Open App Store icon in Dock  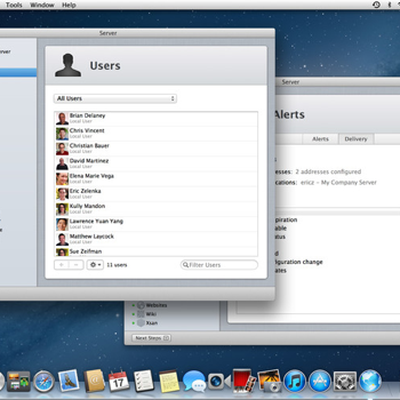coord(320,381)
